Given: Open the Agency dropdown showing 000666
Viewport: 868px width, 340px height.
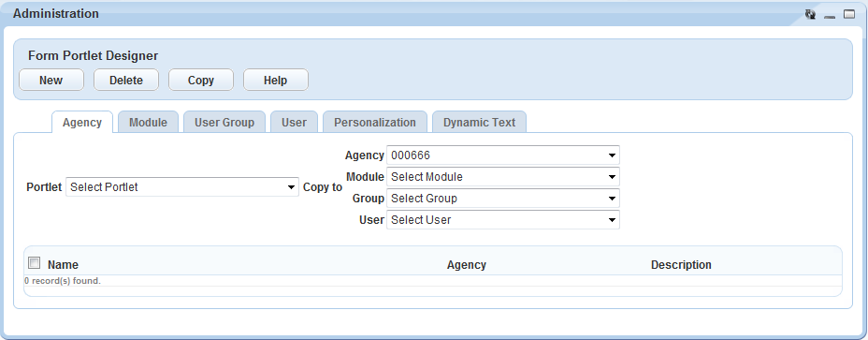Looking at the screenshot, I should pos(503,155).
